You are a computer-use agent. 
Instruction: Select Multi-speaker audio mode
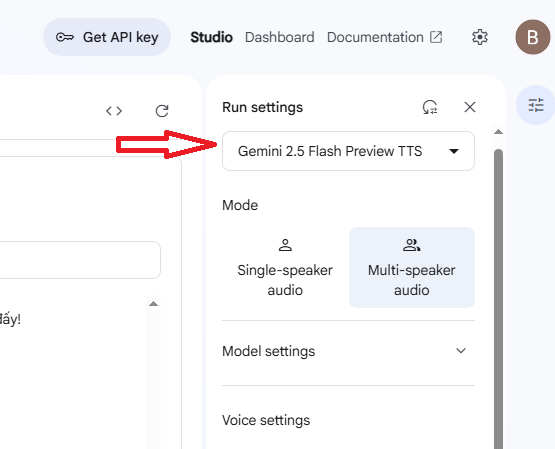pyautogui.click(x=412, y=267)
